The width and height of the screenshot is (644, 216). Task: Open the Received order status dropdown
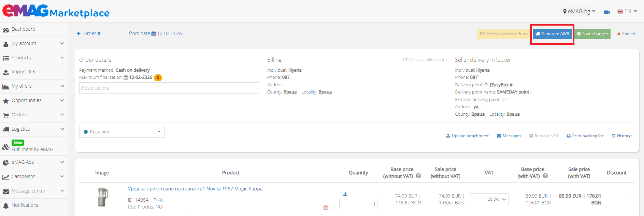pos(122,132)
